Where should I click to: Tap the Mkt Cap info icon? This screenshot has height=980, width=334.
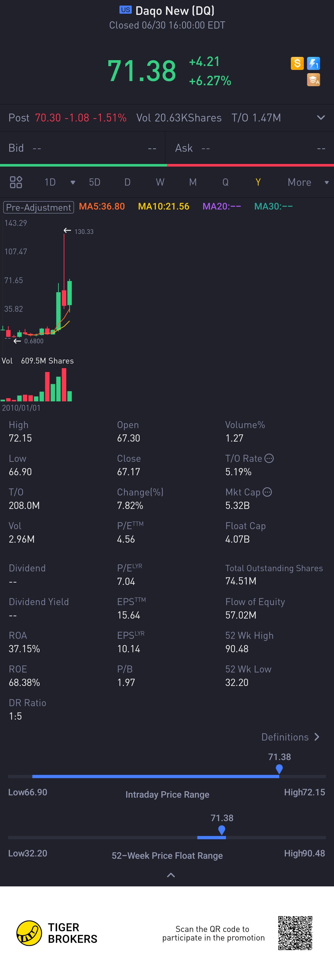click(267, 492)
